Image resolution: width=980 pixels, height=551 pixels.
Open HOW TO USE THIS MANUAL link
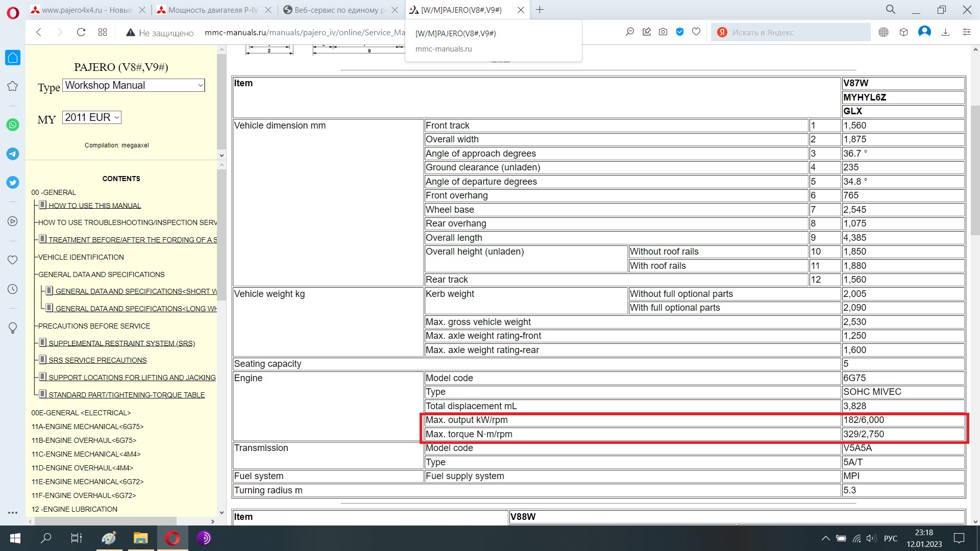click(94, 206)
